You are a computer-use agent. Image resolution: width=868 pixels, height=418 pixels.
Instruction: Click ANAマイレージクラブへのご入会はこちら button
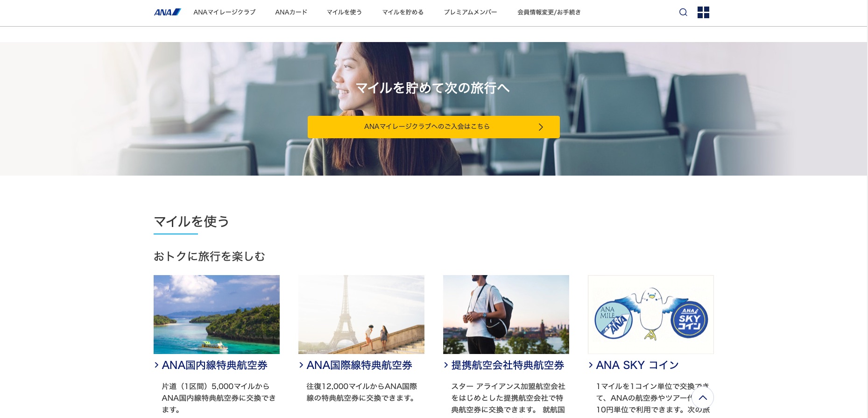click(x=427, y=127)
